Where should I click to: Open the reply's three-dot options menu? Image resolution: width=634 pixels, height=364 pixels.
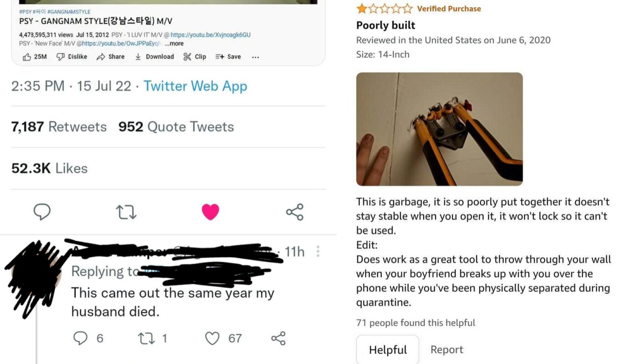tap(318, 252)
